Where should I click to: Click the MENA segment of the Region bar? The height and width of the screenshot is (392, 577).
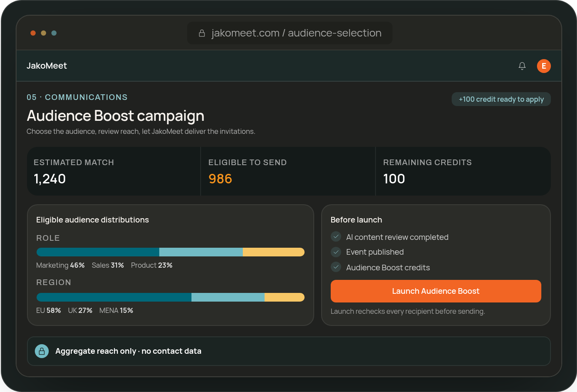point(285,297)
